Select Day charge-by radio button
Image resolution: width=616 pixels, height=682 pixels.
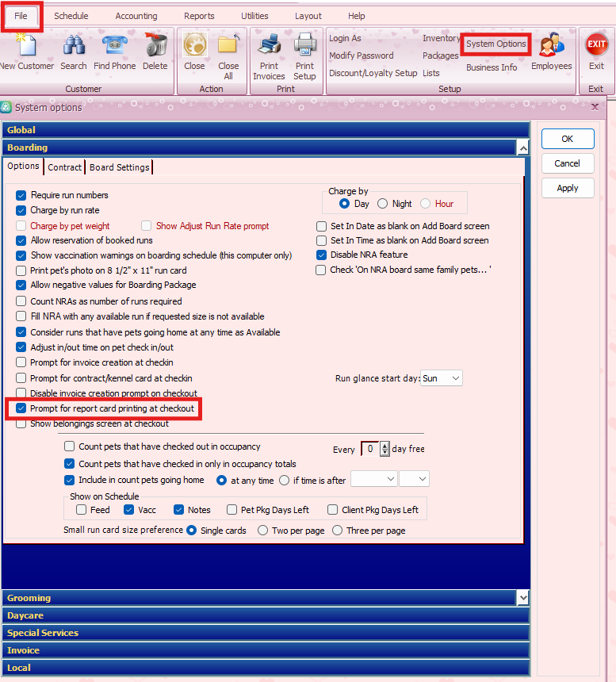(x=344, y=204)
